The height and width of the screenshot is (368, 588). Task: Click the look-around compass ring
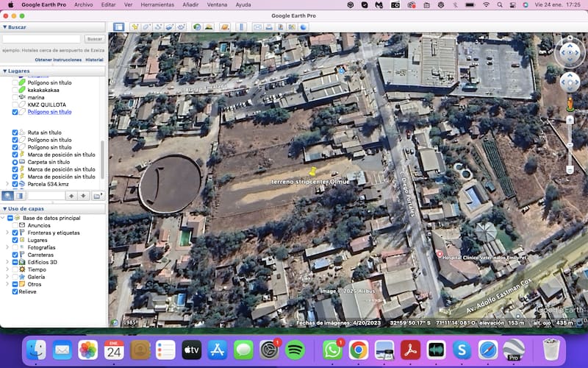click(x=570, y=52)
